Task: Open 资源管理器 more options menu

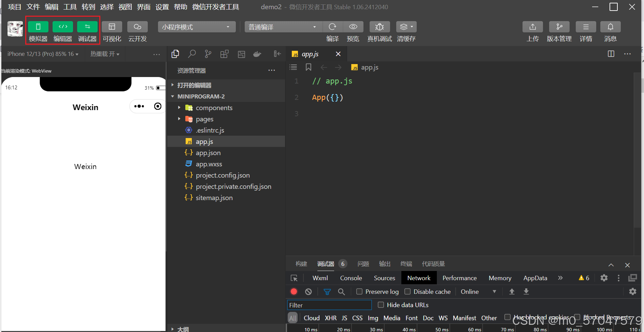Action: pos(272,71)
